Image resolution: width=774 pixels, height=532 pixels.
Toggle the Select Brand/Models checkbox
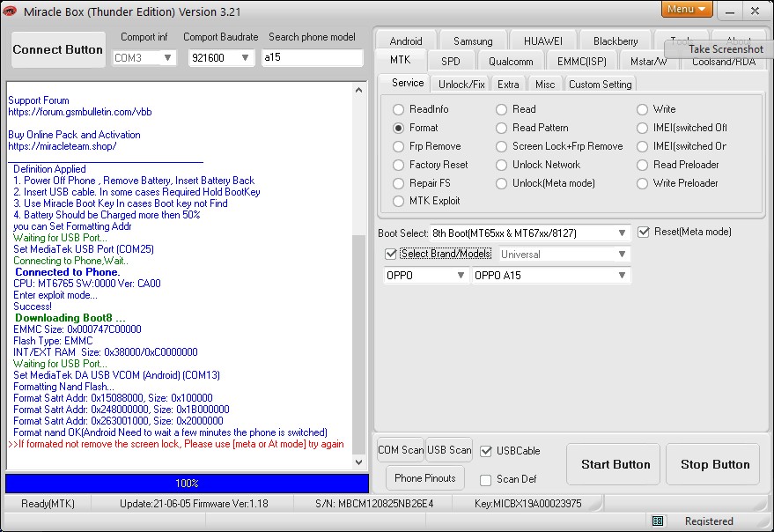(391, 254)
